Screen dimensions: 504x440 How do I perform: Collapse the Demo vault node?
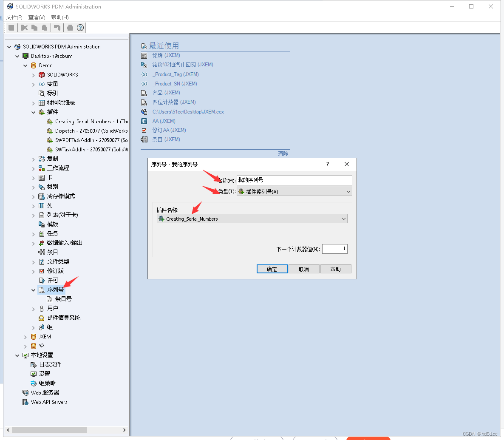25,65
